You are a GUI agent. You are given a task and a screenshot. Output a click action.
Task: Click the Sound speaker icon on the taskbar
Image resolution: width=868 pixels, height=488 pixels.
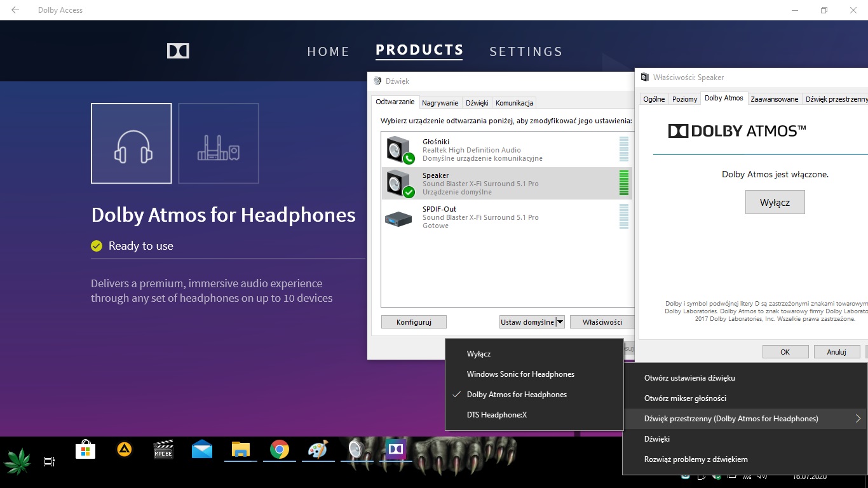355,450
